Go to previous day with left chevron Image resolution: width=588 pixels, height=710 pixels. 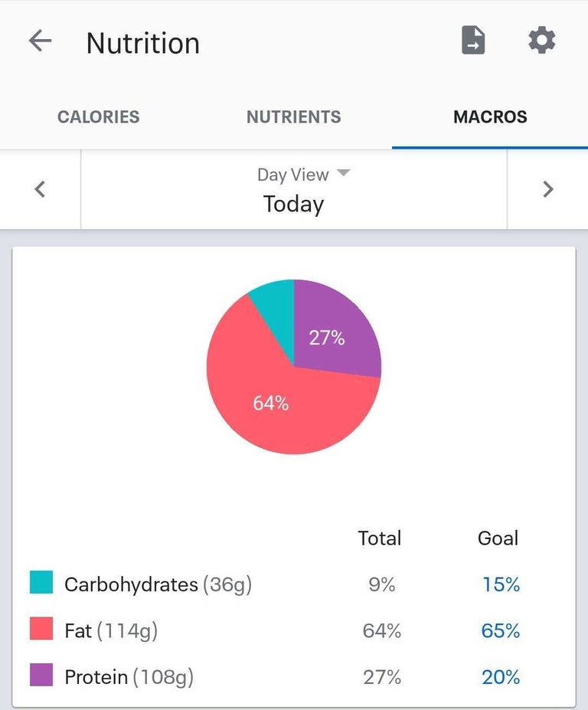click(40, 189)
